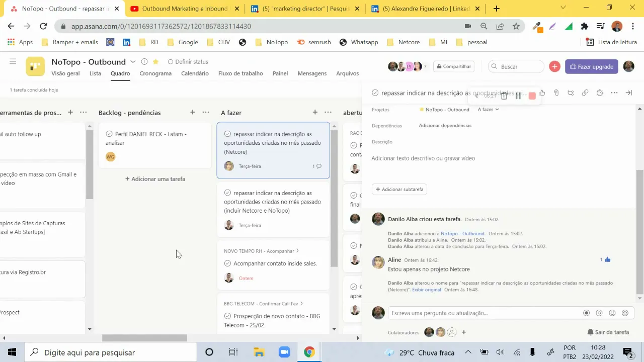Click Sair da tarefa
Viewport: 644px width, 362px height.
click(608, 332)
